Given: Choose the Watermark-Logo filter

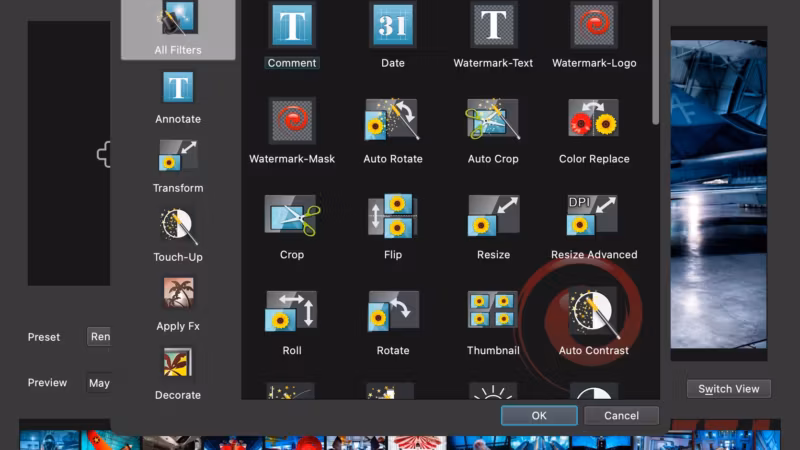Looking at the screenshot, I should coord(594,35).
